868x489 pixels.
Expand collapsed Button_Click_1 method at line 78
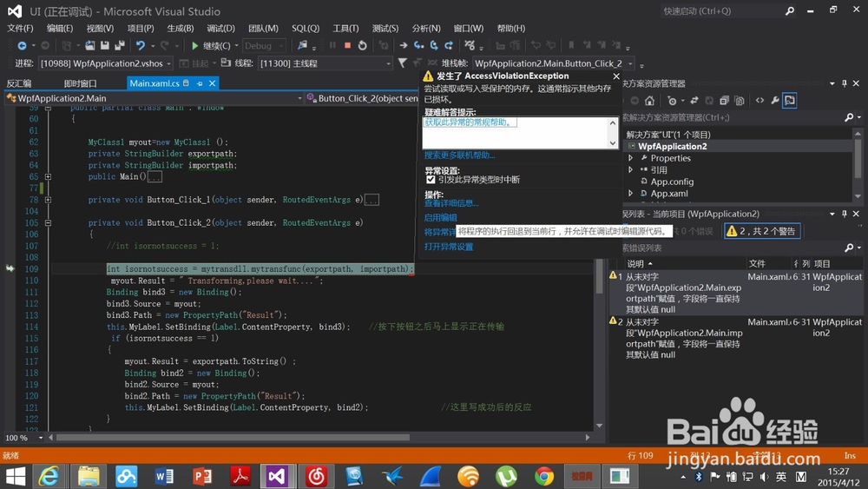(48, 200)
